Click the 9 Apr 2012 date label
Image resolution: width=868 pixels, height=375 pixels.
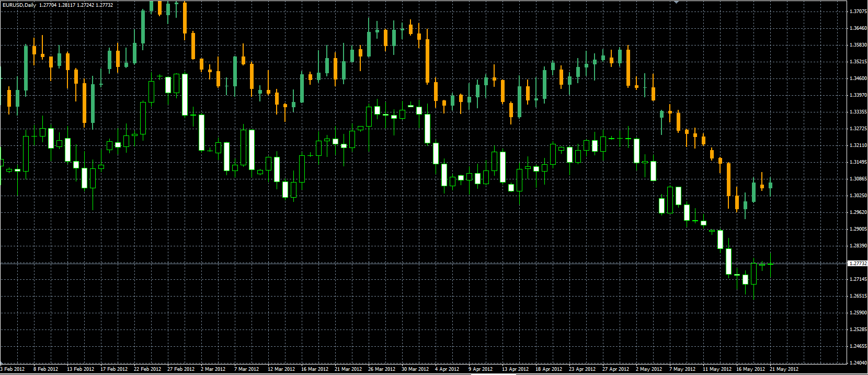point(481,369)
